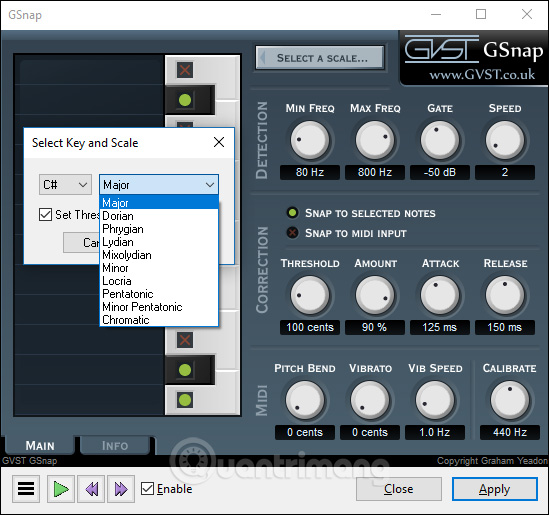Image resolution: width=549 pixels, height=515 pixels.
Task: Toggle the red X note at the top of the keyboard
Action: coord(185,70)
